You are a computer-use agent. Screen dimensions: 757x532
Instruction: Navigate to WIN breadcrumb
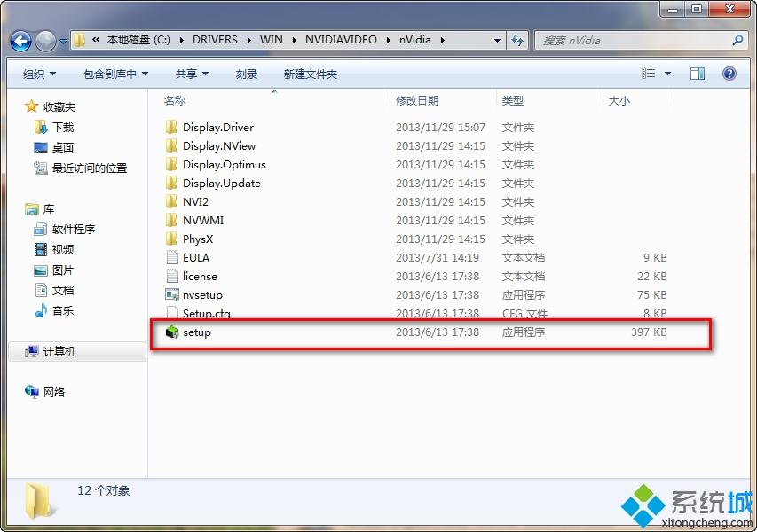272,40
